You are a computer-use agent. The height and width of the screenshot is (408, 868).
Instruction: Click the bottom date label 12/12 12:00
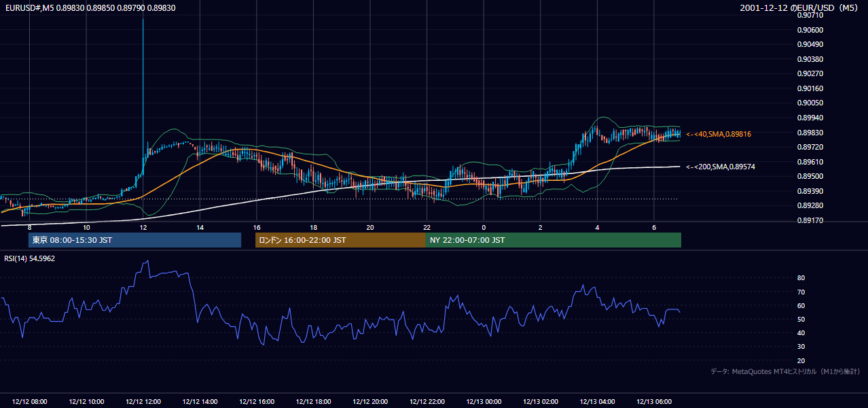point(143,402)
